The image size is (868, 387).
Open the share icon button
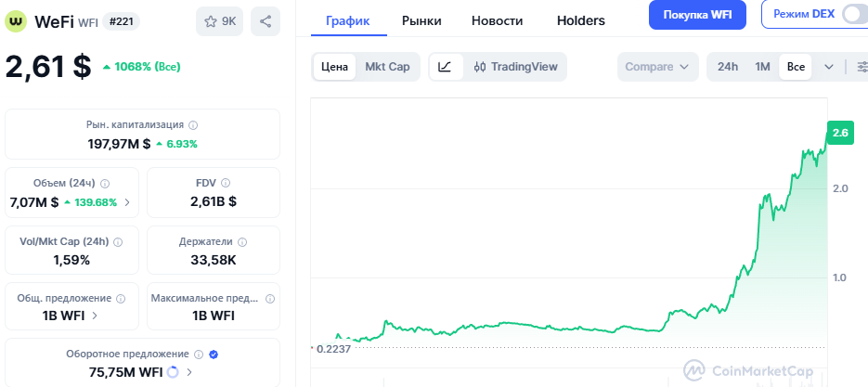coord(266,21)
